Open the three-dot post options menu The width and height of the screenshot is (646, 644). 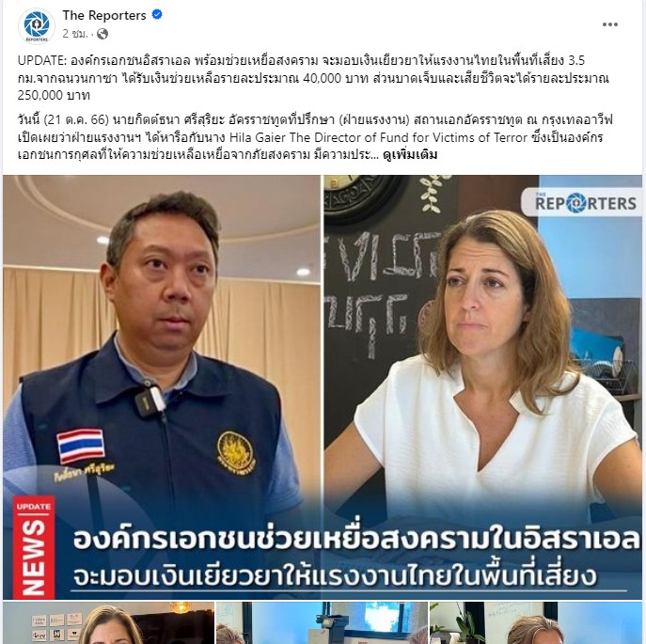(x=609, y=24)
